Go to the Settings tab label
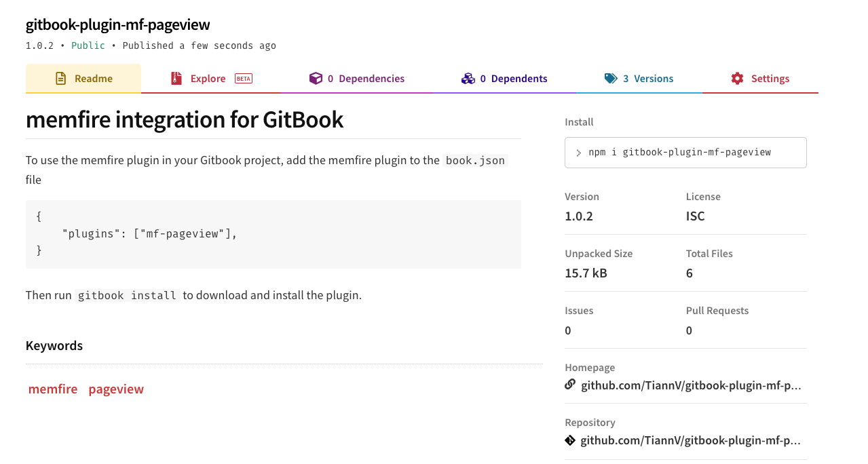The image size is (868, 464). 770,79
